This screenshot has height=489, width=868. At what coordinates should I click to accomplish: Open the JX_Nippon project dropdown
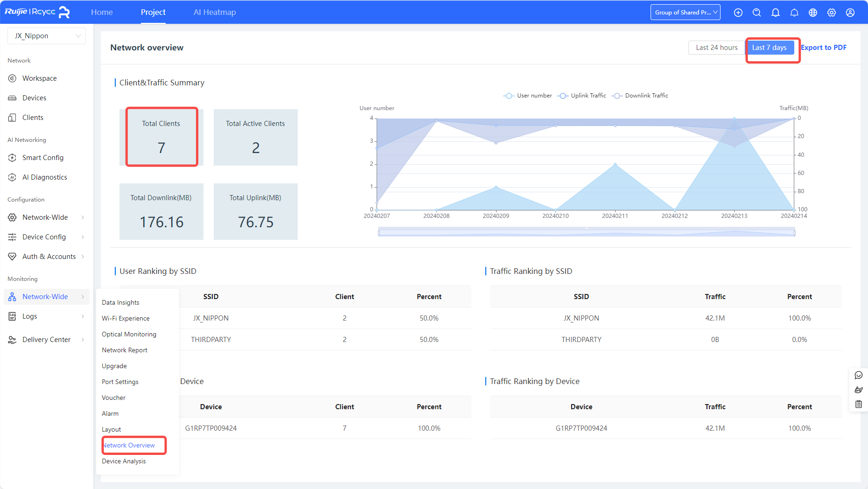(47, 36)
